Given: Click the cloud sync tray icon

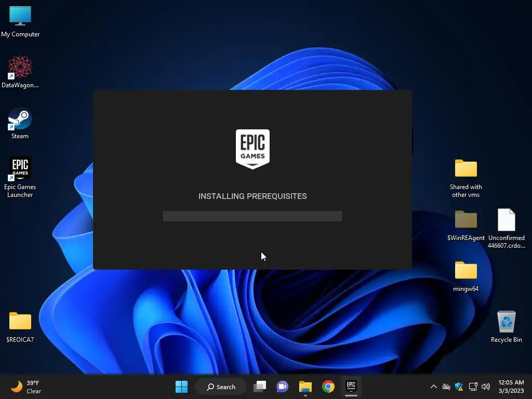Looking at the screenshot, I should (x=446, y=387).
